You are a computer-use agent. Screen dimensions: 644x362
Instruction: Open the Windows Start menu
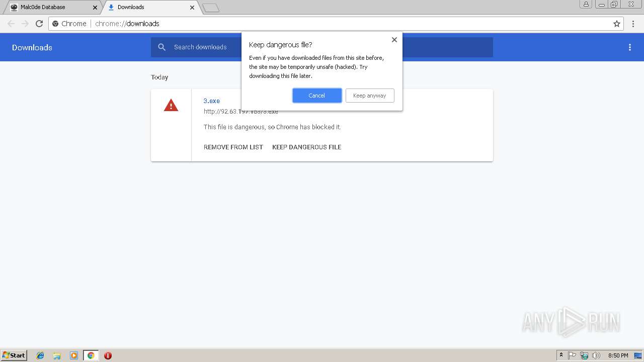coord(14,355)
